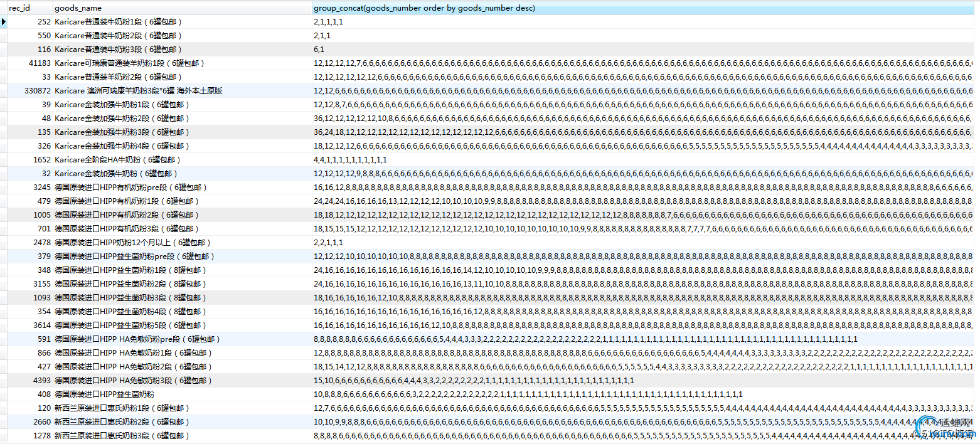
Task: Click the current-row arrow marker beside row 252
Action: click(x=4, y=22)
